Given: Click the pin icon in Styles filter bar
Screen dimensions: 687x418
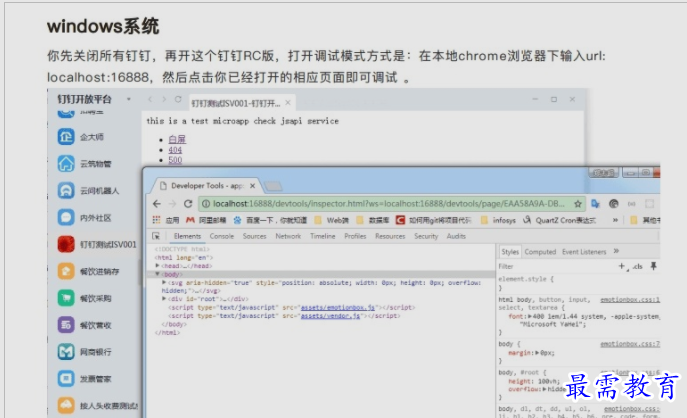Looking at the screenshot, I should [653, 266].
